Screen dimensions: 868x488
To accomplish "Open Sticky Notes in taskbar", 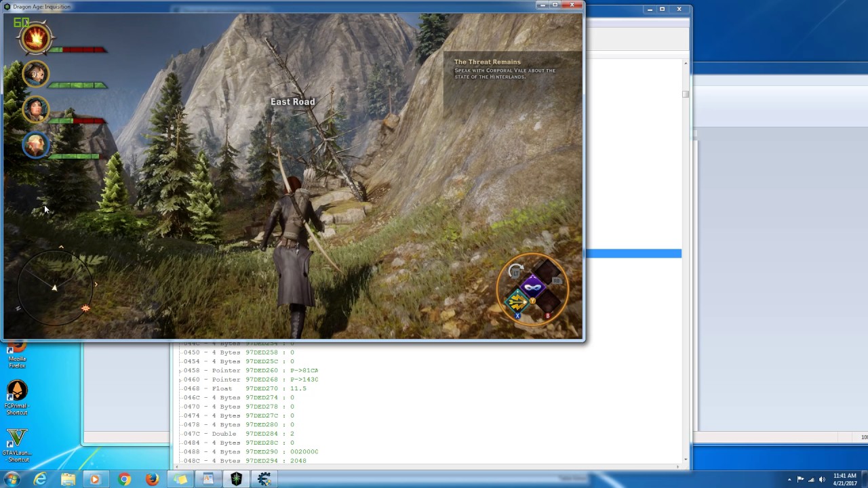I will point(180,479).
